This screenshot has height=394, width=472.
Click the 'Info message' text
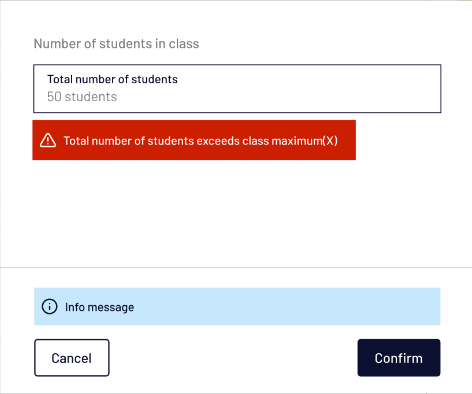pyautogui.click(x=99, y=307)
